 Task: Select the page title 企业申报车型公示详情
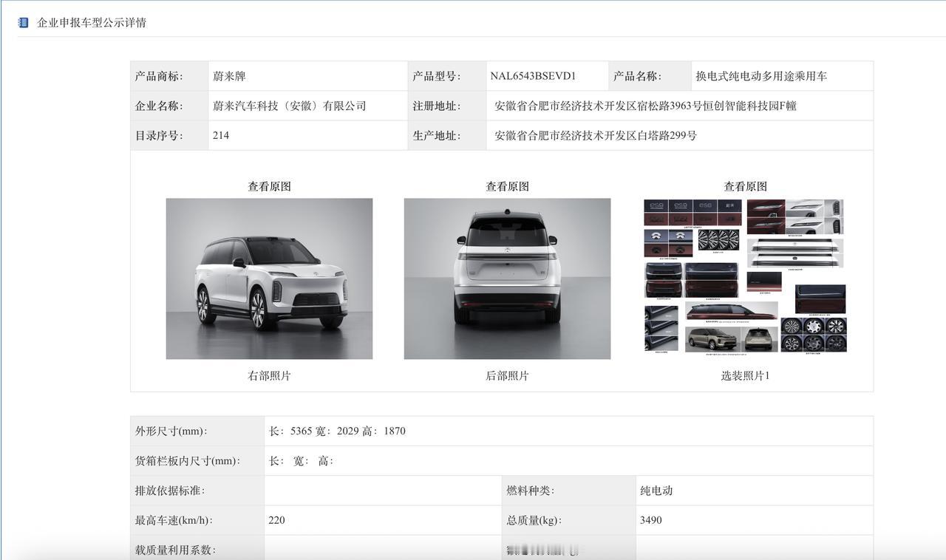pyautogui.click(x=92, y=23)
